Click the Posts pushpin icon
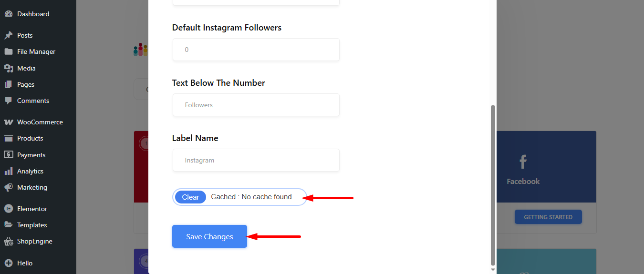This screenshot has width=644, height=274. click(x=9, y=35)
